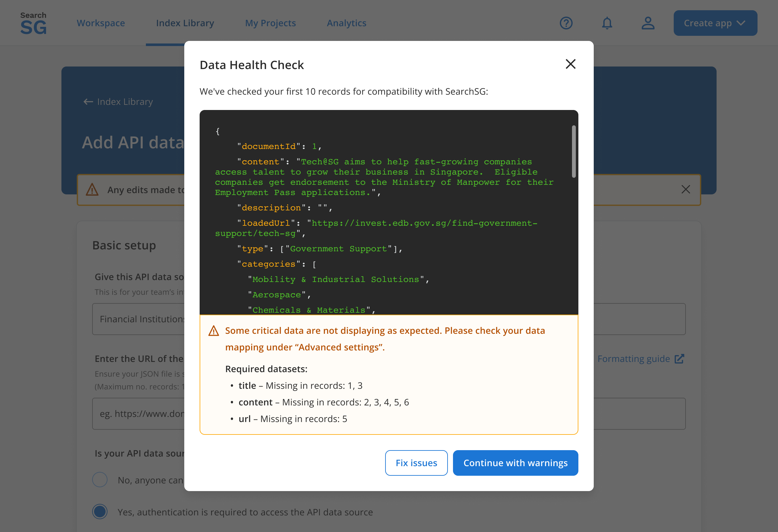Open the My Projects tab

(270, 23)
